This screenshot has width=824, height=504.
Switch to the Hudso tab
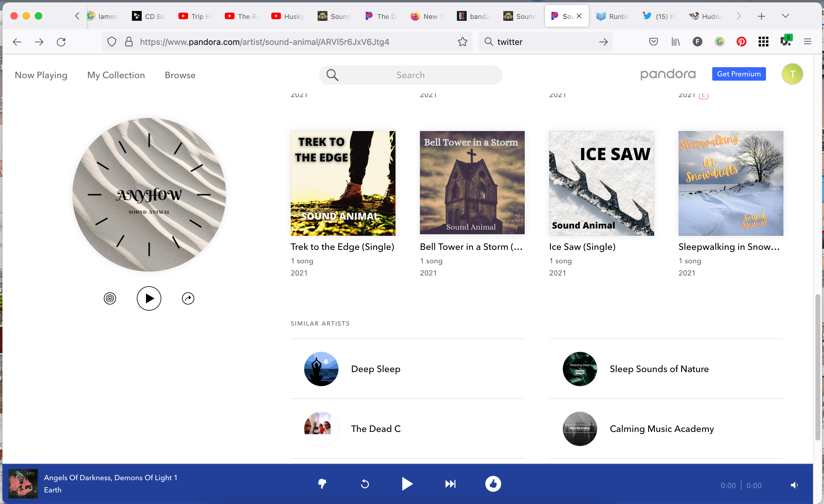tap(706, 16)
